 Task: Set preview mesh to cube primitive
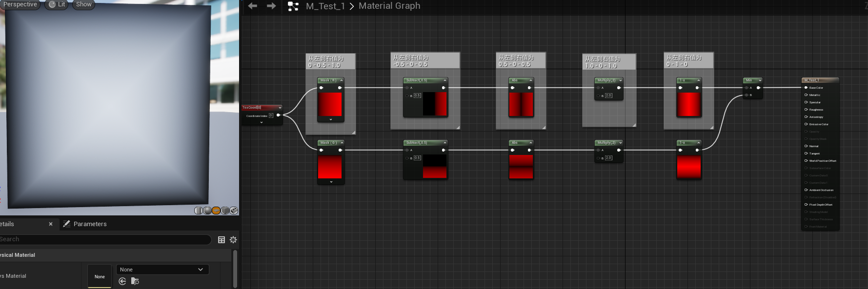click(x=225, y=211)
